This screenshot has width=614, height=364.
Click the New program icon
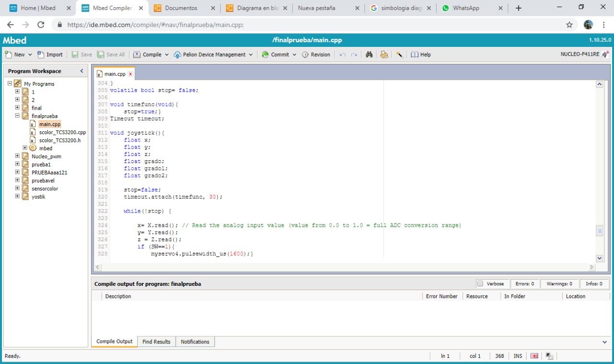tap(8, 55)
